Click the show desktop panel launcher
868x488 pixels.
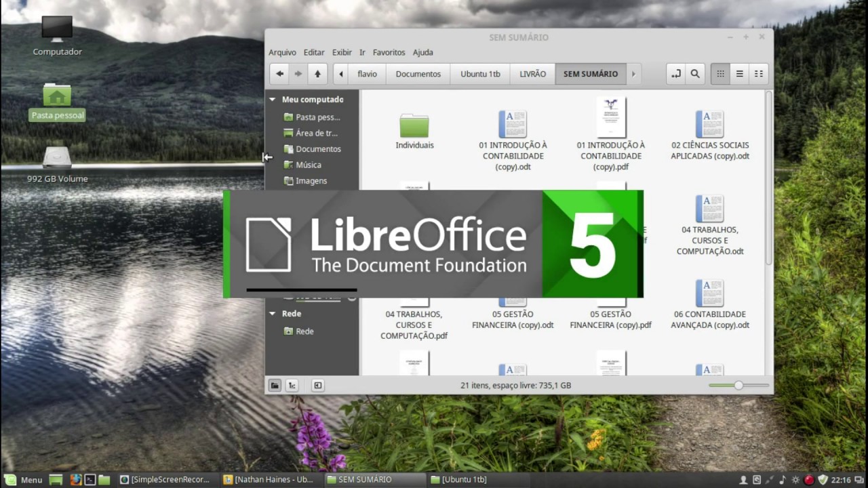click(x=56, y=480)
